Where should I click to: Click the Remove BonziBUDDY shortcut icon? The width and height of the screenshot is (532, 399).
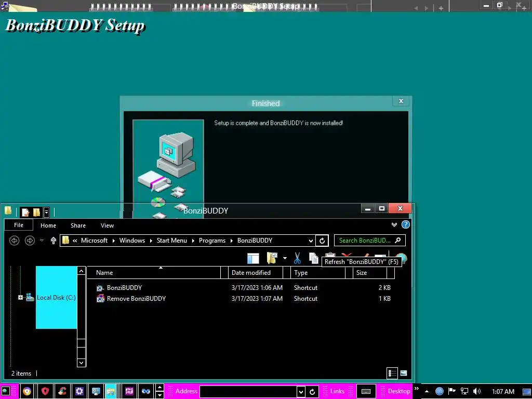pyautogui.click(x=100, y=299)
